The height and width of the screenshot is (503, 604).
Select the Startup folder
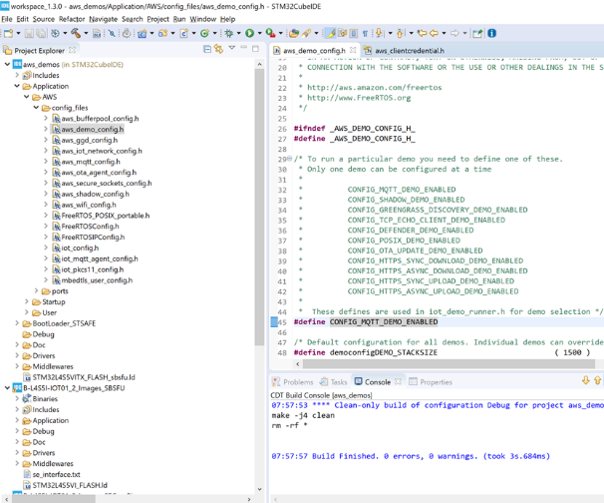54,302
